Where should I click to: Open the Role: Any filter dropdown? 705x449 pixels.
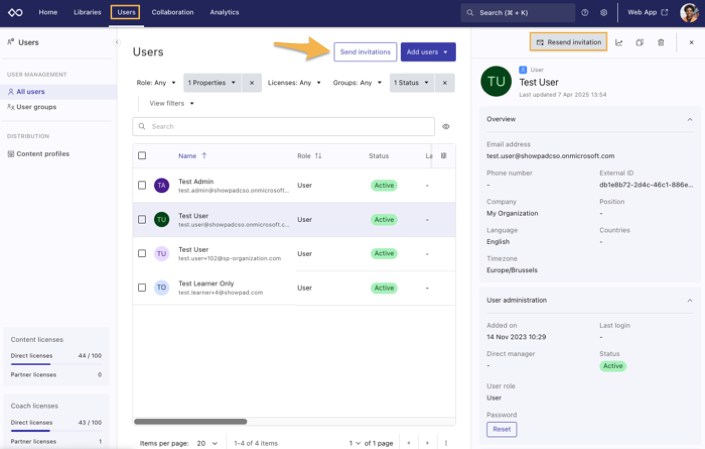click(155, 83)
